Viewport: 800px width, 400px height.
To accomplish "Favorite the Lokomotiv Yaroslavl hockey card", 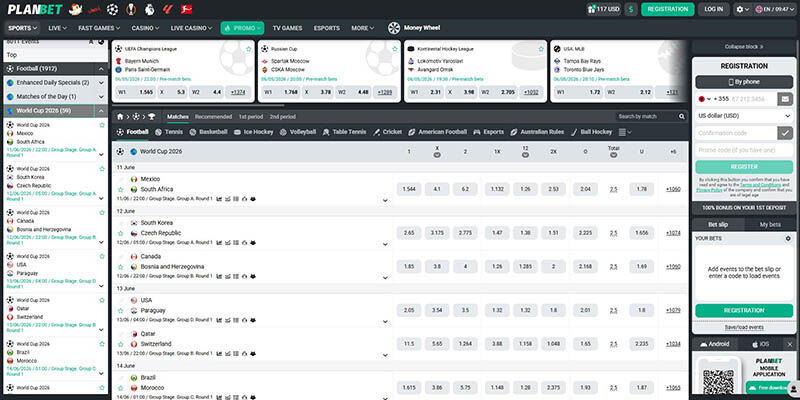I will tap(541, 49).
